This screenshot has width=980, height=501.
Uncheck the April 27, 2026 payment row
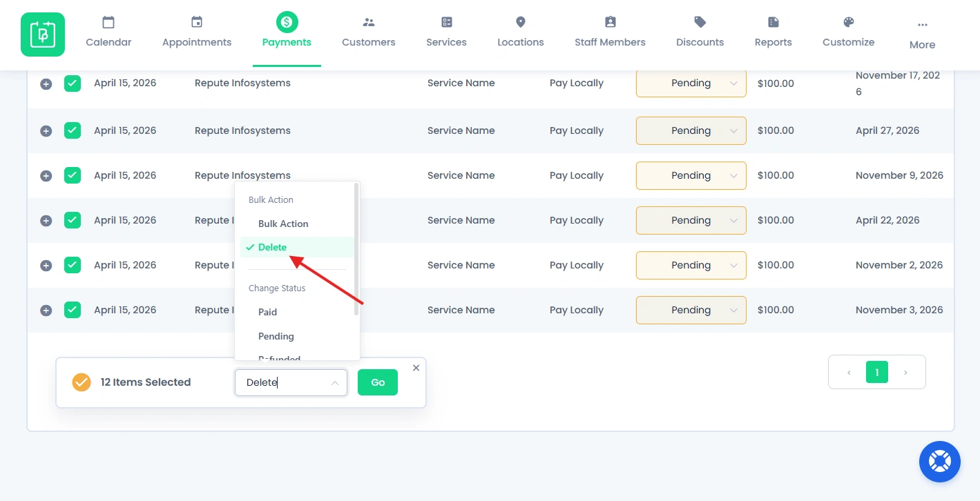coord(73,130)
